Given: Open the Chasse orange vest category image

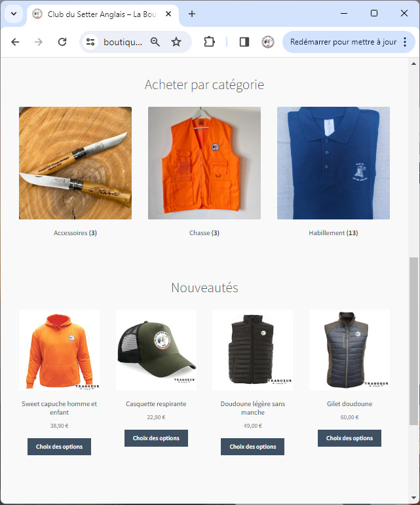Looking at the screenshot, I should 204,163.
